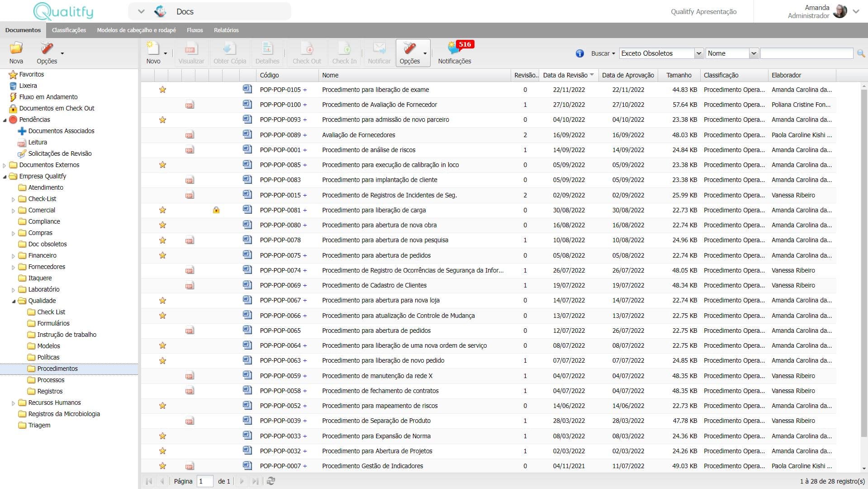Expand the Recursos Humanos folder
This screenshot has height=489, width=868.
pos(13,403)
